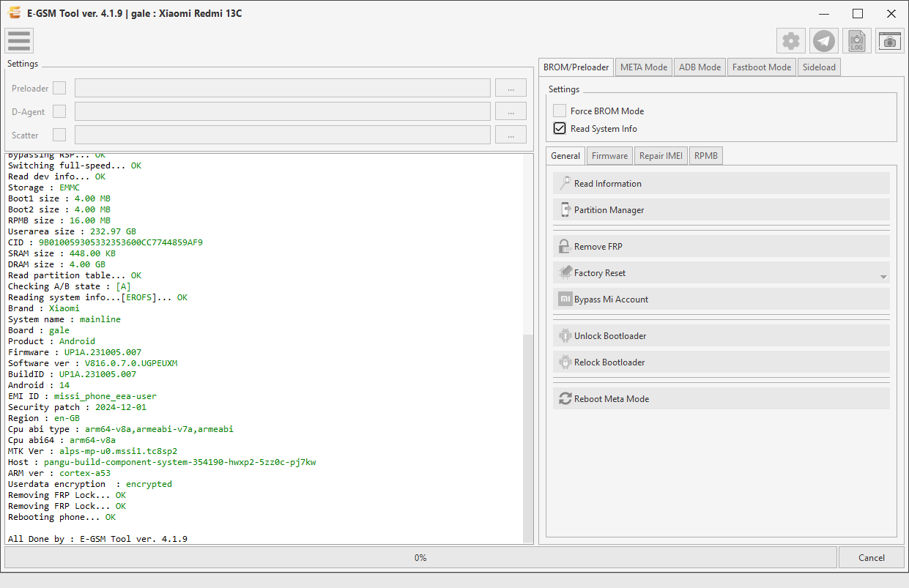Click Unlock Bootloader button

pos(721,336)
